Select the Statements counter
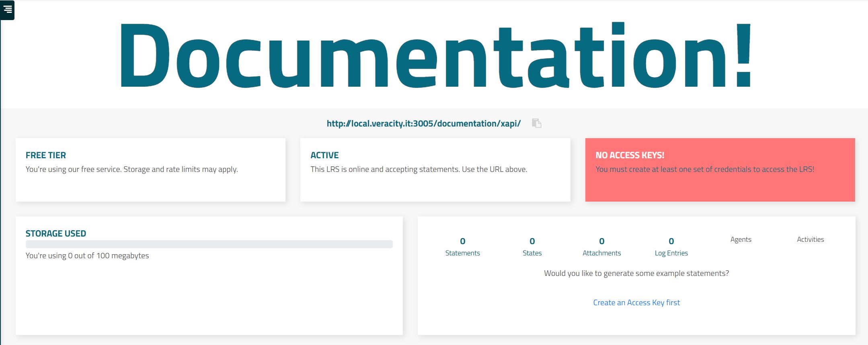The width and height of the screenshot is (868, 345). [x=462, y=247]
